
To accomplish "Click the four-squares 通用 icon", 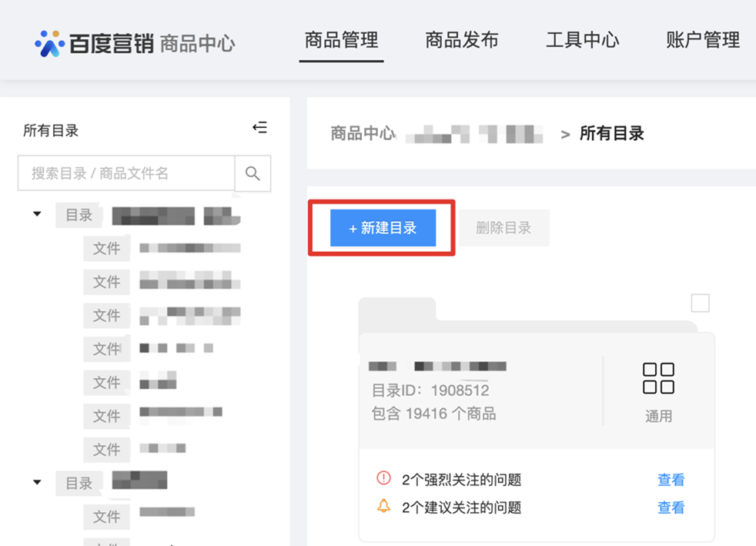I will click(x=658, y=378).
